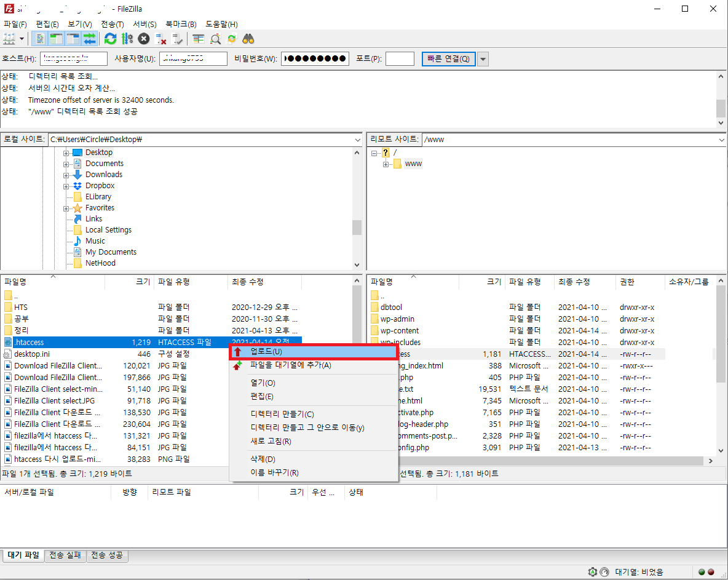Choose 디렉터리 만들기(C) menu entry
728x580 pixels.
pos(314,414)
